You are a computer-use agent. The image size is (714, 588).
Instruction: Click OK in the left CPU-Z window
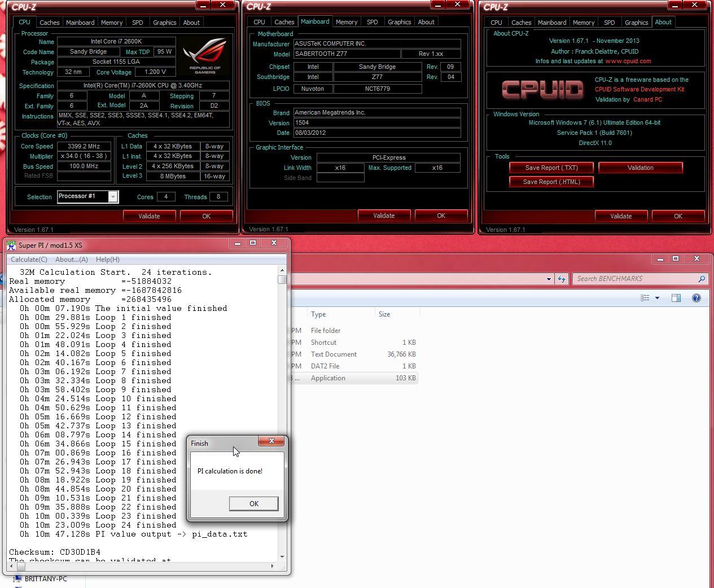click(206, 216)
